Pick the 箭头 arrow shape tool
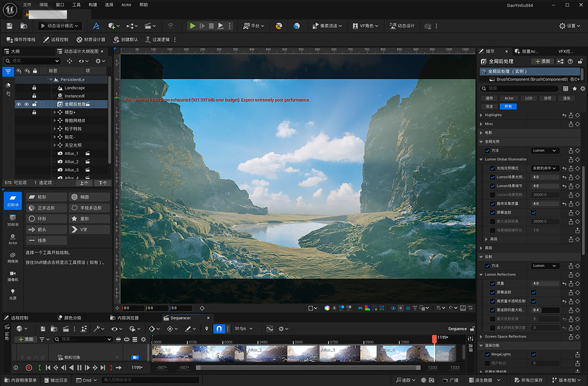The image size is (588, 386). [x=46, y=230]
